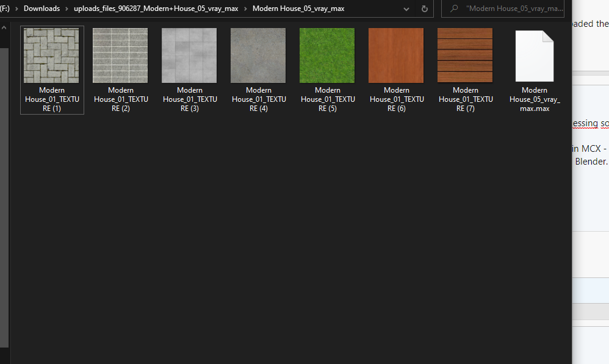
Task: Expand the chevron after Downloads in the path
Action: (67, 9)
